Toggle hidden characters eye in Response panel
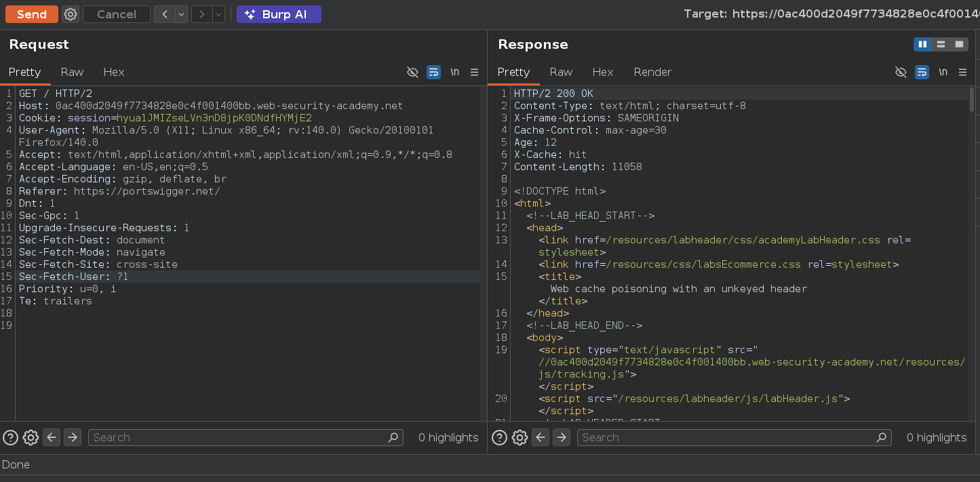980x482 pixels. (901, 72)
